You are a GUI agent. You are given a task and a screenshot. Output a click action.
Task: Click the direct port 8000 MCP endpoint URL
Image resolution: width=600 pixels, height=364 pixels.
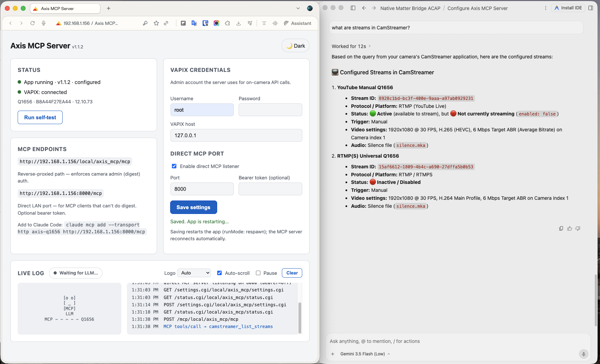tap(61, 193)
